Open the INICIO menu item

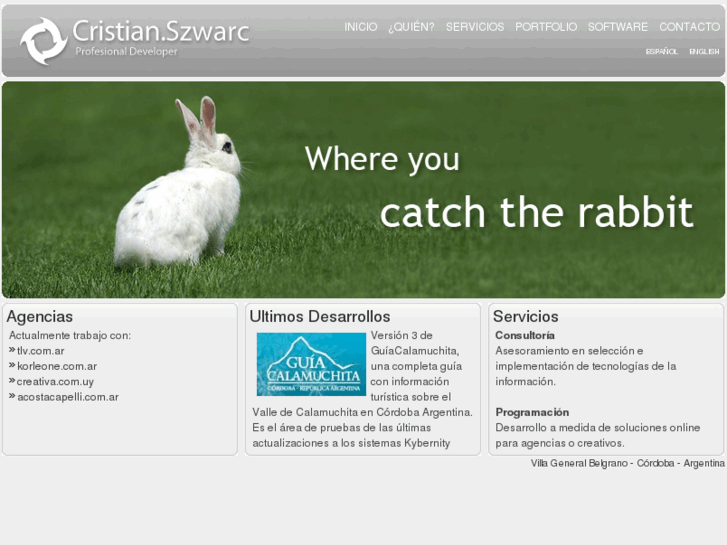(x=360, y=27)
